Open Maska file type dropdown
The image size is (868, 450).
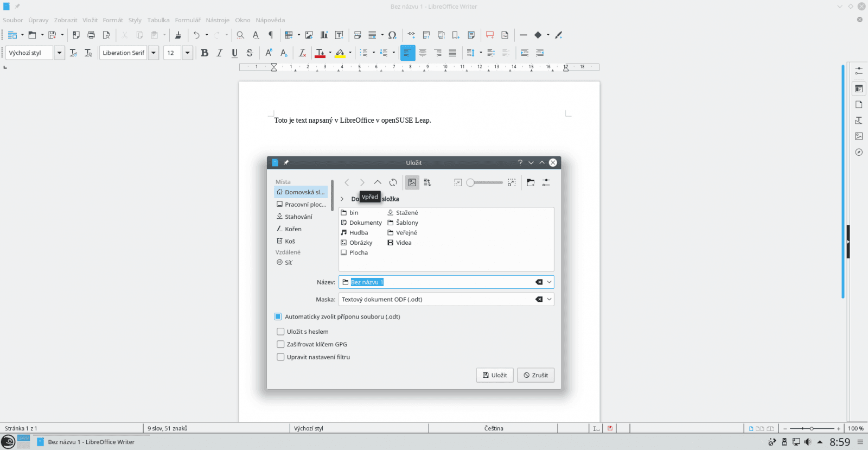click(549, 300)
